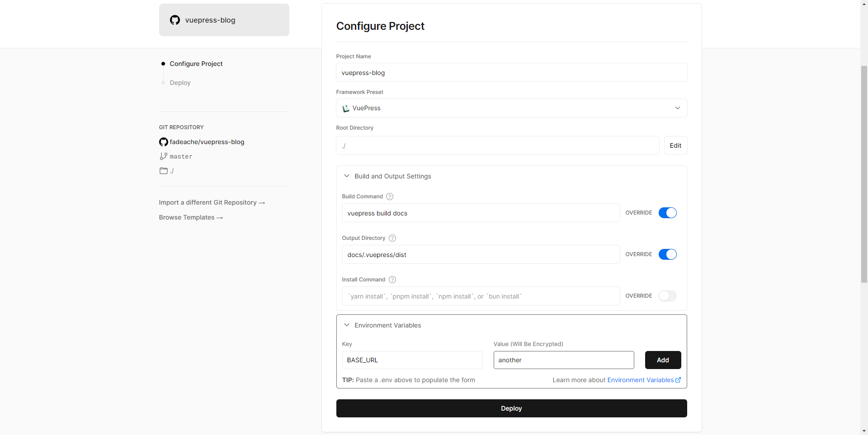Click the environment variable Key field
Viewport: 868px width, 435px height.
click(x=412, y=360)
